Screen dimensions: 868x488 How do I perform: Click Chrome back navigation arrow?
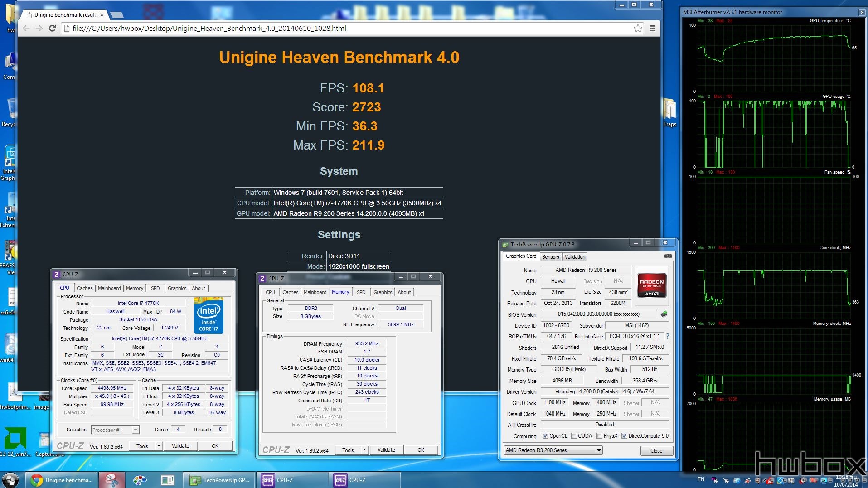tap(26, 28)
